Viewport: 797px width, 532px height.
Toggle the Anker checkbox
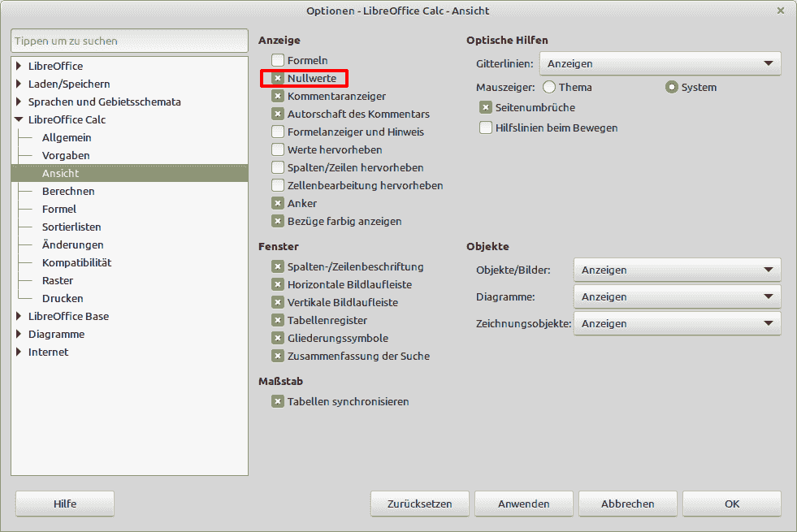[278, 203]
